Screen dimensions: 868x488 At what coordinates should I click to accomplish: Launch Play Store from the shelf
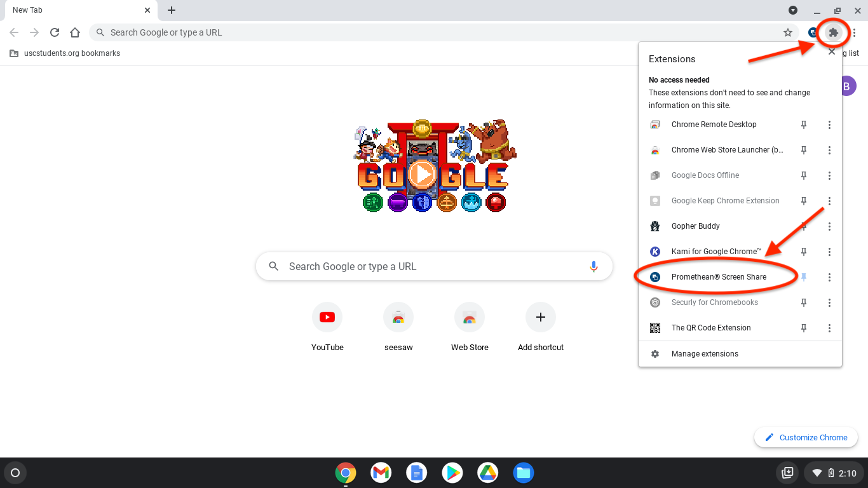click(452, 473)
